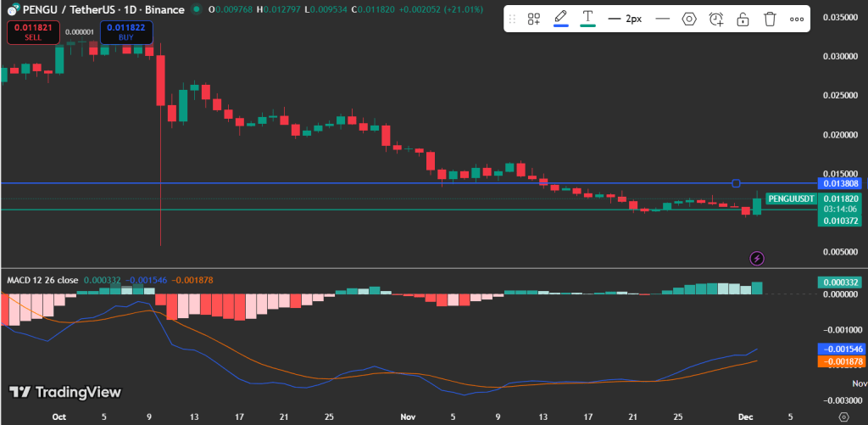The height and width of the screenshot is (425, 868).
Task: Click the Nov label on time axis
Action: tap(408, 417)
